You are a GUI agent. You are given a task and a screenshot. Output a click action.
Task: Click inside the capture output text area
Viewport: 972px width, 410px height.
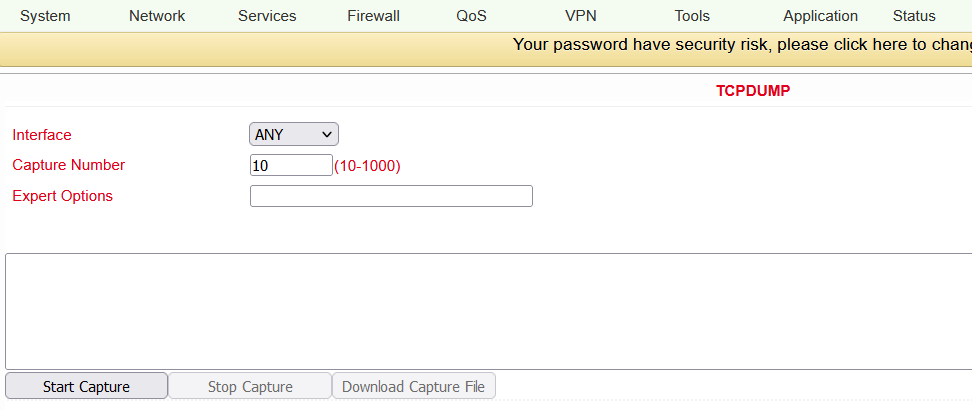click(488, 311)
